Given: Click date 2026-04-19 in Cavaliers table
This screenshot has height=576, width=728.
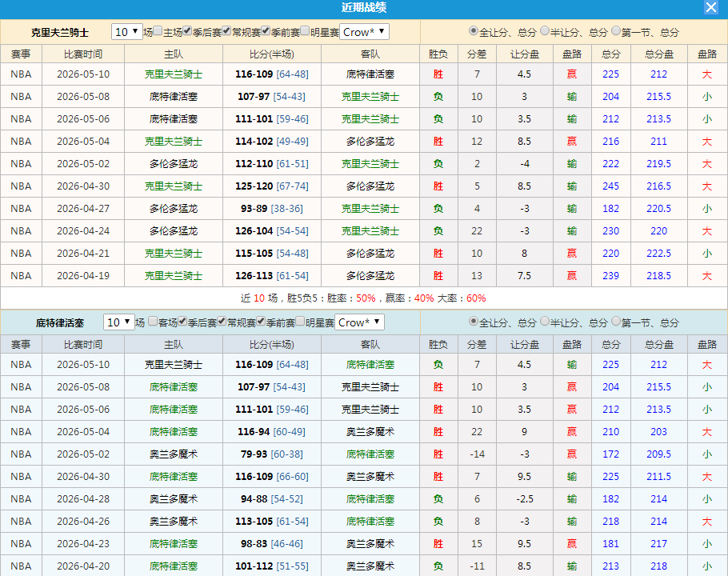Looking at the screenshot, I should [x=83, y=276].
